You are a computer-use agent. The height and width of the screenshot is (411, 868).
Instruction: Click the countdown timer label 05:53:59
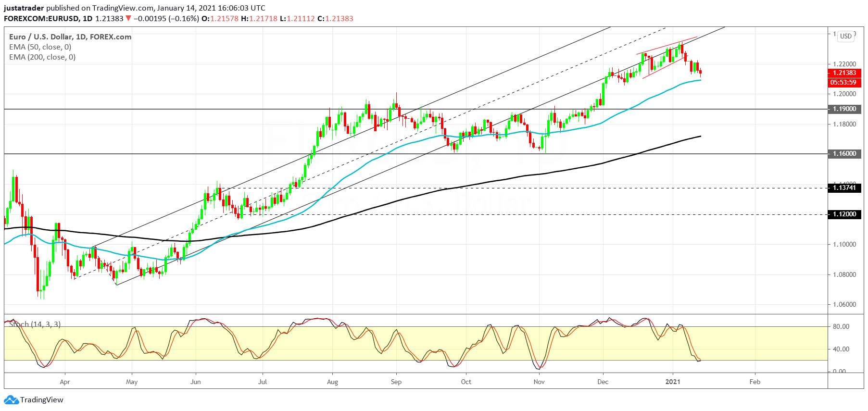[844, 83]
